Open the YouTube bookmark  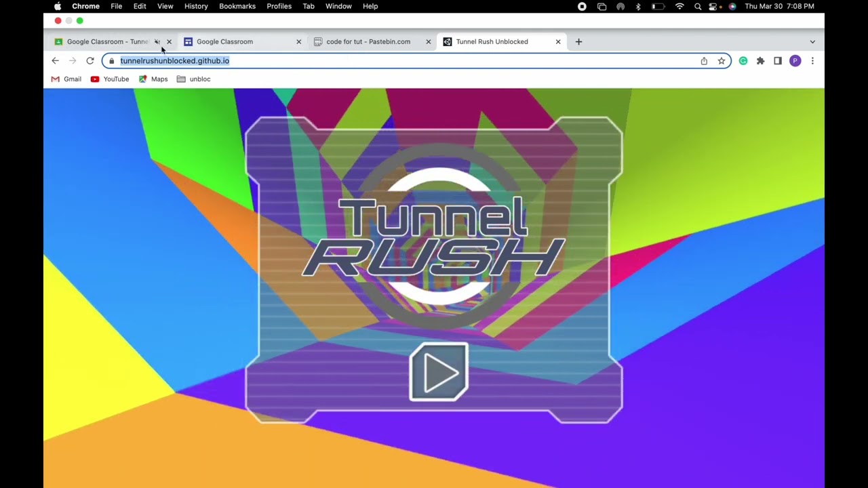(110, 79)
